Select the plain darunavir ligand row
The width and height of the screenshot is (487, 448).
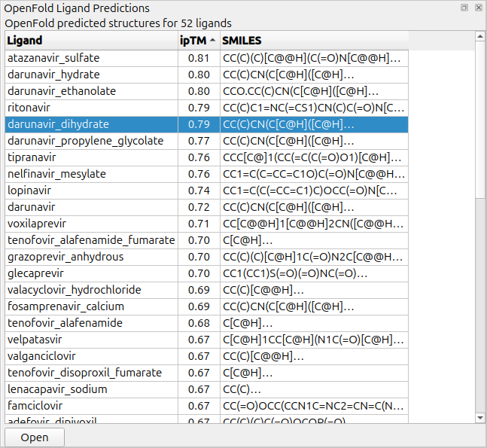(206, 207)
